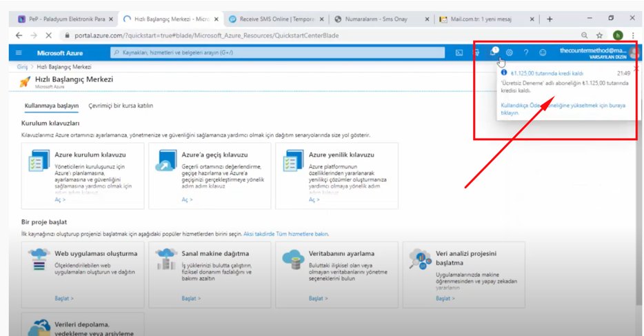Click the Azure yenilik kılavuzu icon
This screenshot has height=336, width=644.
[293, 161]
